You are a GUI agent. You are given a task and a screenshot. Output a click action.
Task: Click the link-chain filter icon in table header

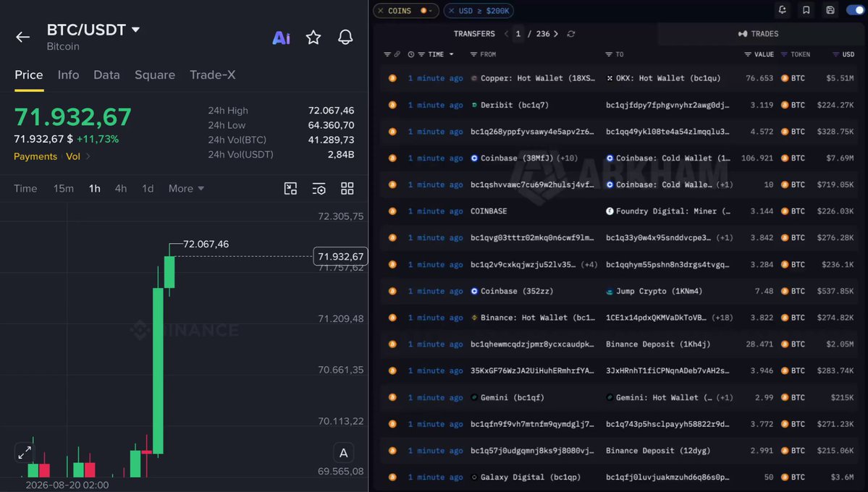click(397, 54)
